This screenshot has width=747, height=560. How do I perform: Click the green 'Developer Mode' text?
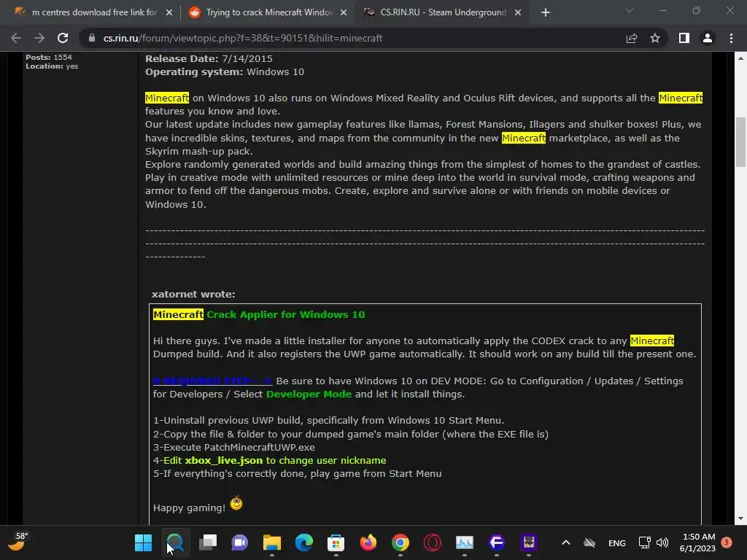click(x=309, y=394)
